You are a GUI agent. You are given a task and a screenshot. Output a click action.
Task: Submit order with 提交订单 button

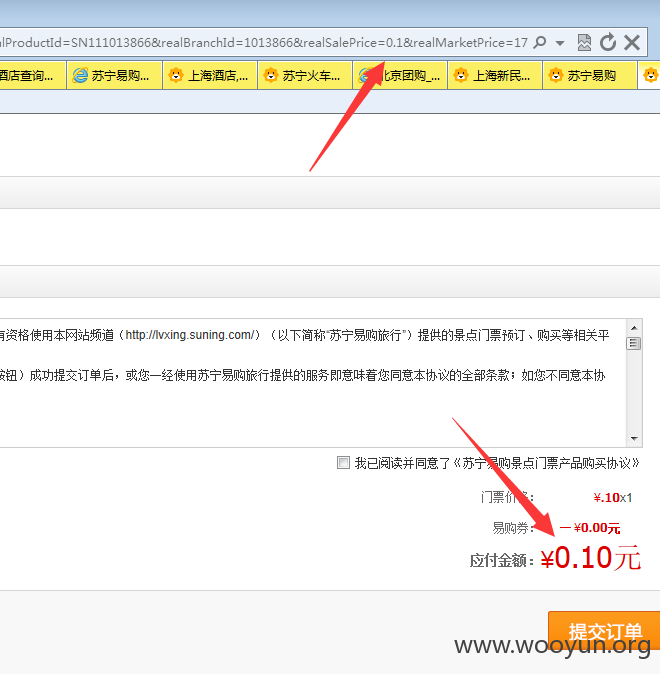point(604,630)
